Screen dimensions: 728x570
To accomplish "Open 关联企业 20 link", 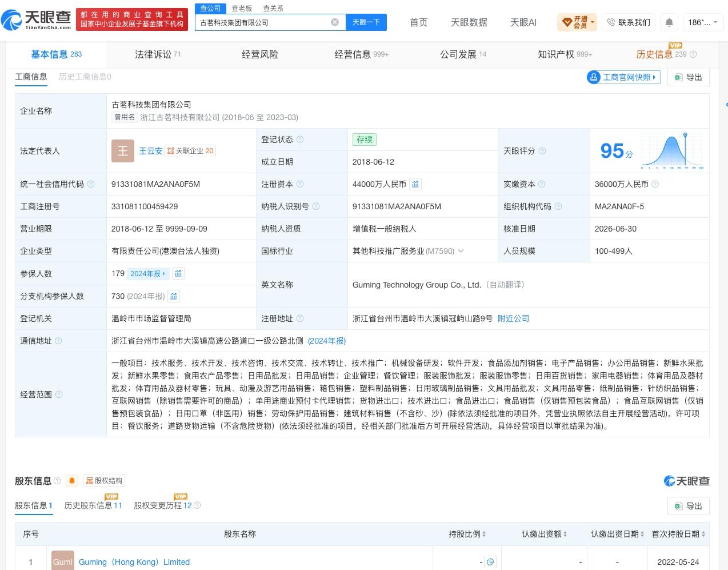I will pos(191,151).
